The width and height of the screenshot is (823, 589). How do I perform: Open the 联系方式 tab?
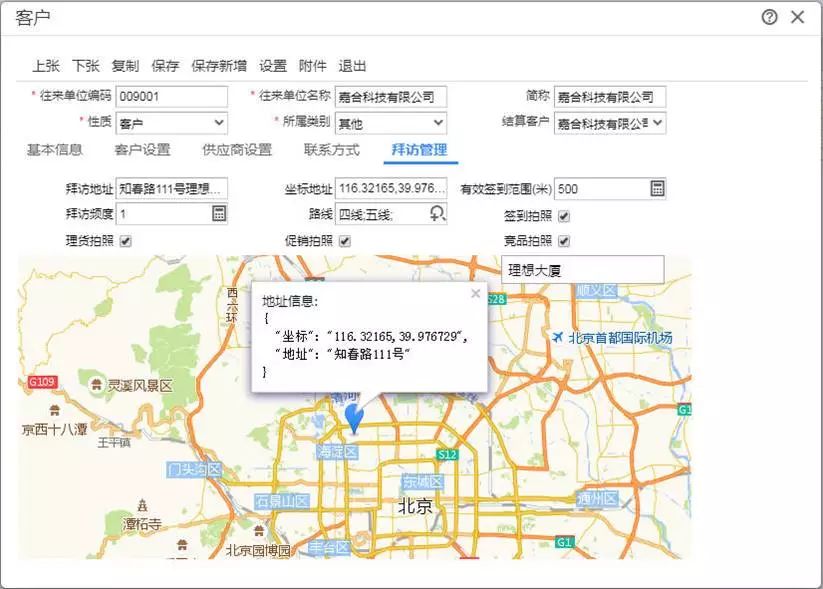coord(332,150)
